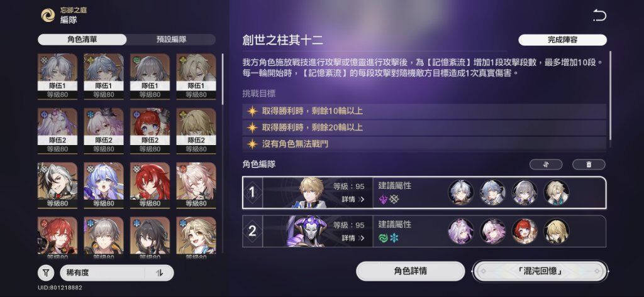Expand 詳情 for team 1 enemy
The width and height of the screenshot is (644, 297).
tap(353, 200)
